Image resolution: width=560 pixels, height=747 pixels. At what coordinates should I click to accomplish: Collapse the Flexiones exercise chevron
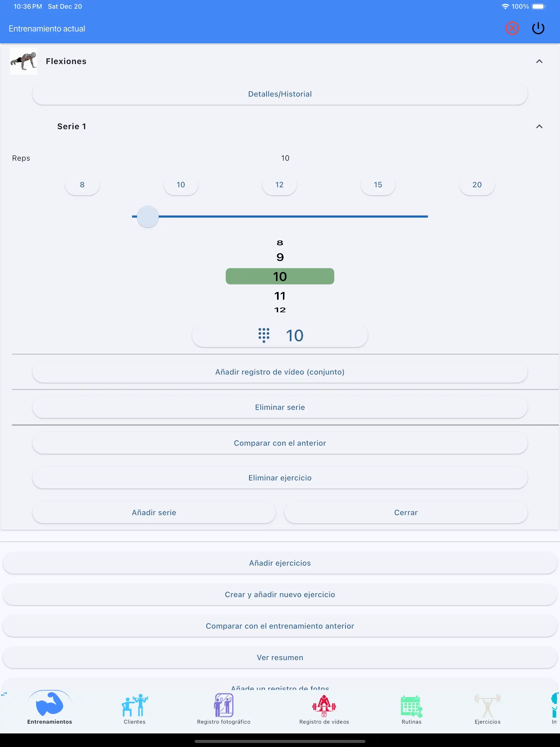pos(539,61)
